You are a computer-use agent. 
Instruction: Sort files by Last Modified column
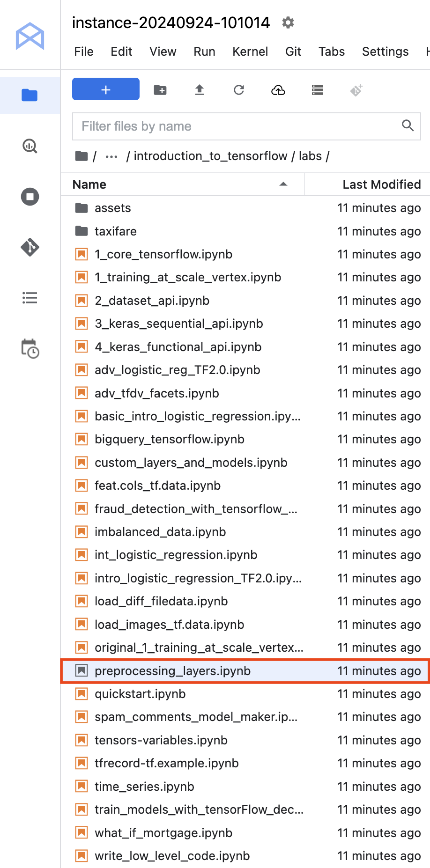368,184
